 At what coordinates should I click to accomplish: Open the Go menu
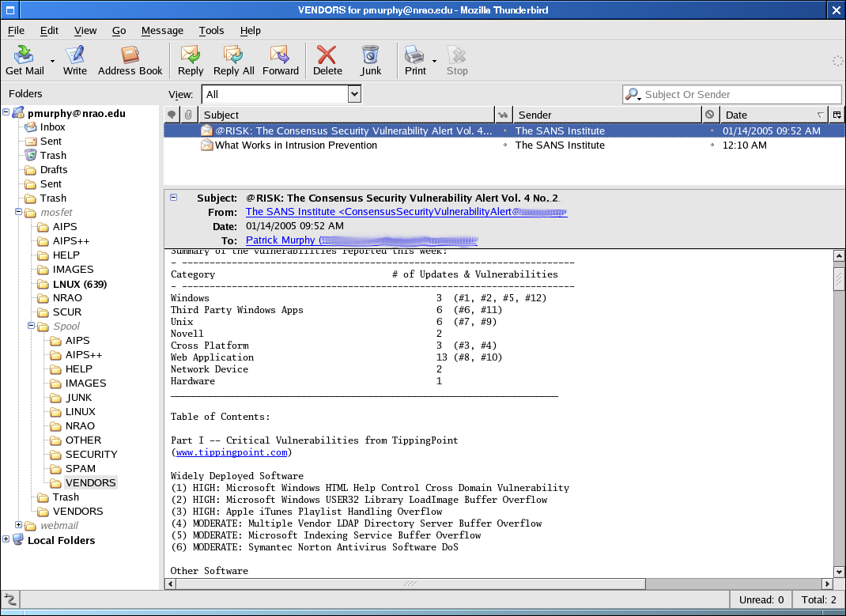119,30
